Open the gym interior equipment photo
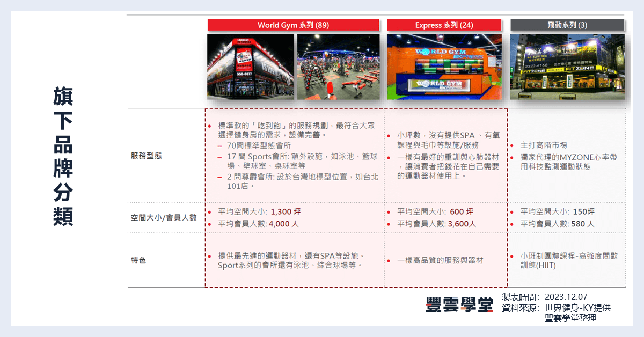 pyautogui.click(x=338, y=67)
